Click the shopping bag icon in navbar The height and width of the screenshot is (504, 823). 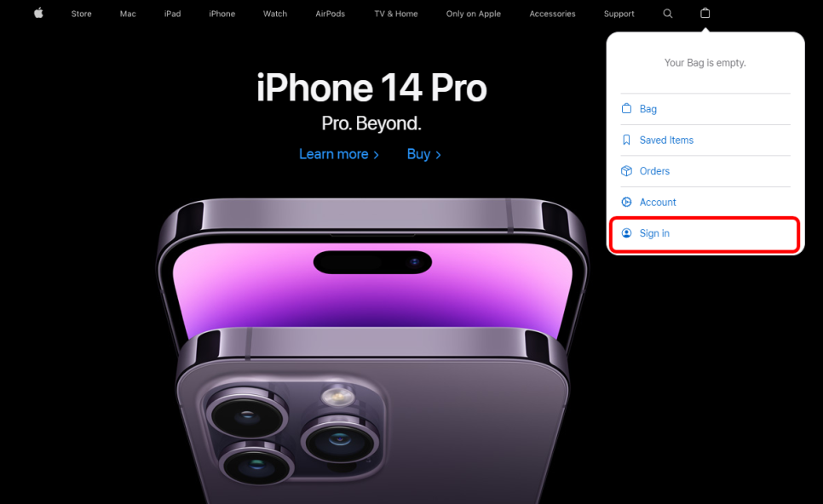coord(705,13)
